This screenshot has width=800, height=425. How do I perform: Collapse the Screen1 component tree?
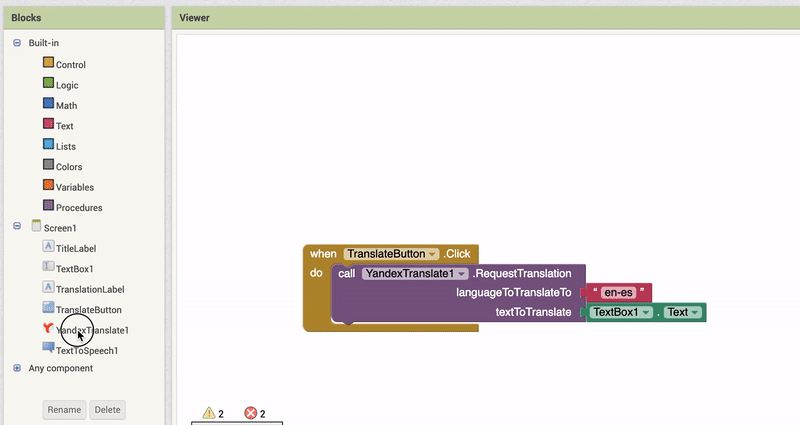pos(17,226)
